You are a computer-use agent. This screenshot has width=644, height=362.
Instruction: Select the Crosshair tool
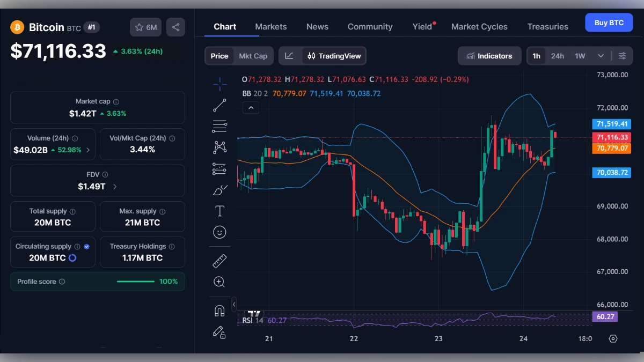coord(219,84)
